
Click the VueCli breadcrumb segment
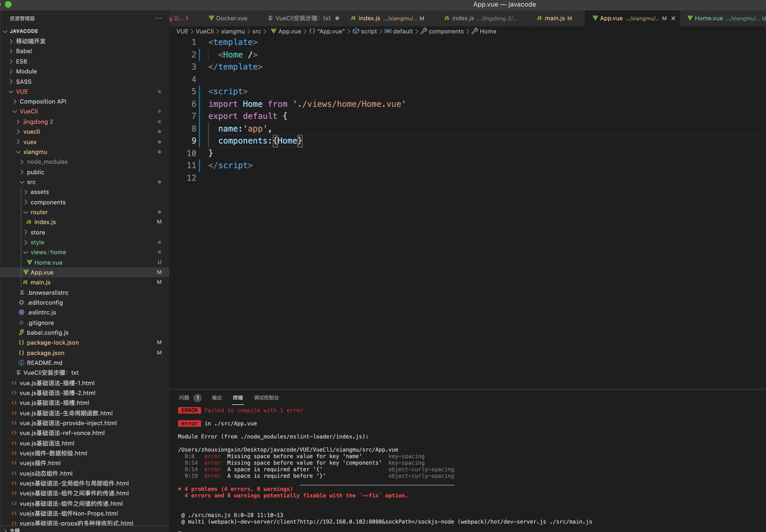pyautogui.click(x=204, y=31)
